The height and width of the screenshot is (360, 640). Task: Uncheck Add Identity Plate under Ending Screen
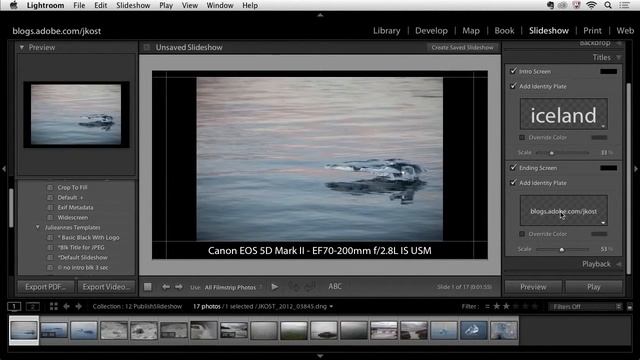tap(513, 182)
